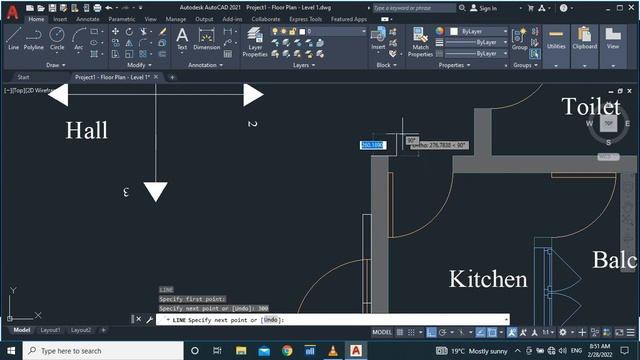
Task: Click the Dimension tool
Action: tap(207, 38)
